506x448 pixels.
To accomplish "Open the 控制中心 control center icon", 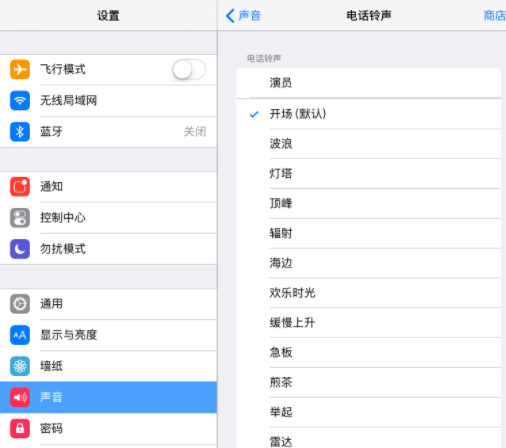I will click(20, 218).
